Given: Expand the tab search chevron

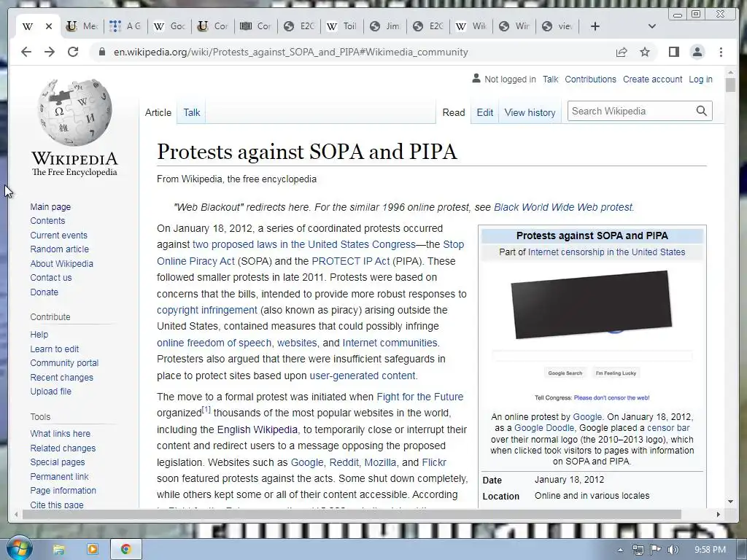Looking at the screenshot, I should pyautogui.click(x=652, y=26).
